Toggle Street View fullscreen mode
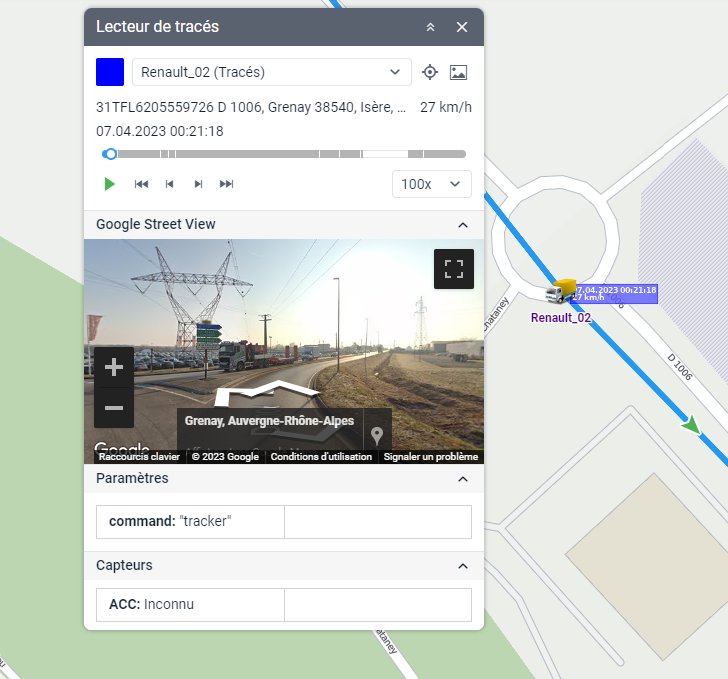728x679 pixels. (x=454, y=269)
